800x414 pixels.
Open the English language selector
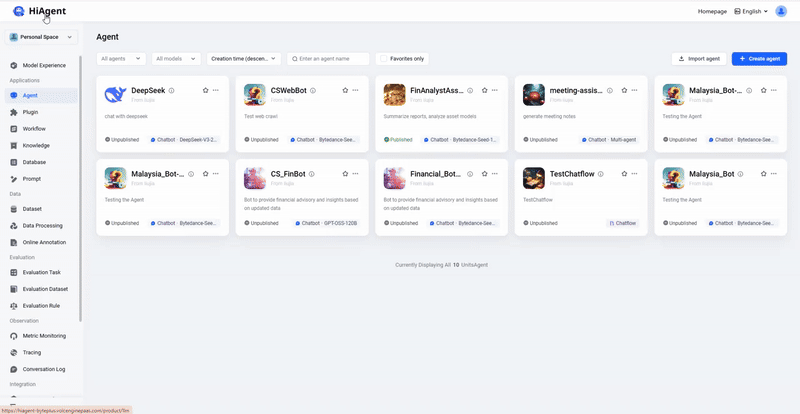click(751, 11)
